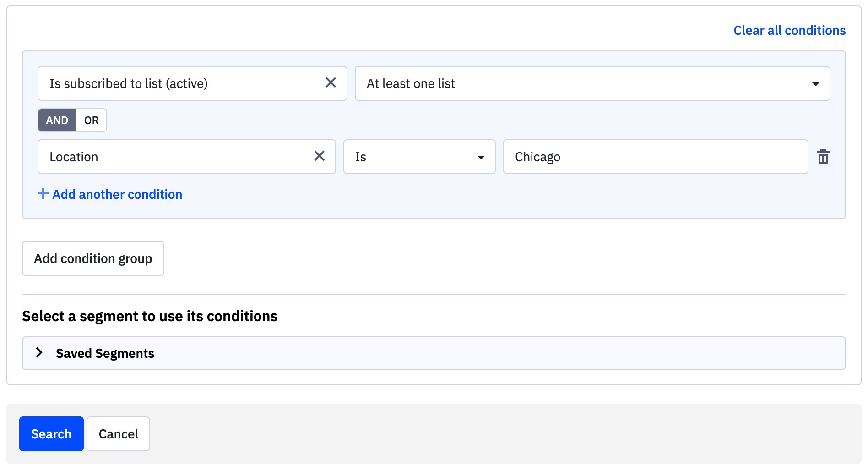Switch the condition operator to AND
Screen dimensions: 868x471
pos(57,120)
